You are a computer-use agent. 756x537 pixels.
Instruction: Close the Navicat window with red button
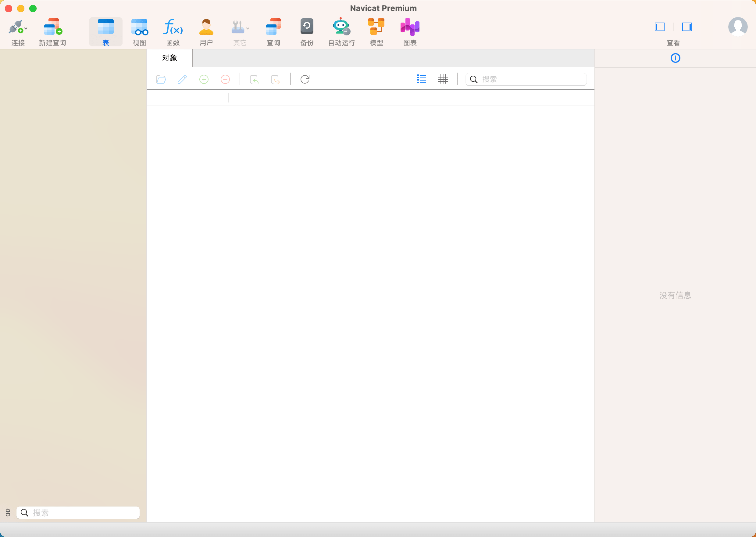point(9,9)
